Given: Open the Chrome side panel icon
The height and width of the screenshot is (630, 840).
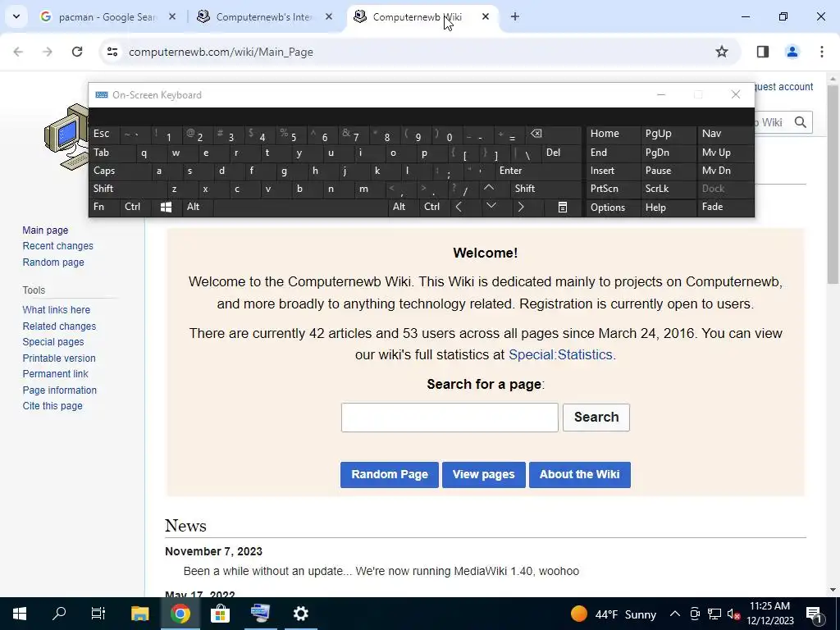Looking at the screenshot, I should click(762, 52).
